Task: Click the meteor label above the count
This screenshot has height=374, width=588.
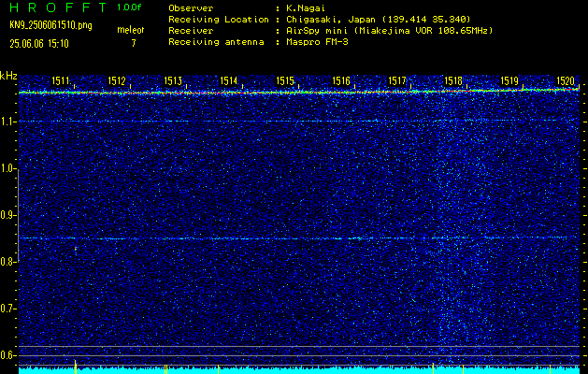Action: click(131, 30)
